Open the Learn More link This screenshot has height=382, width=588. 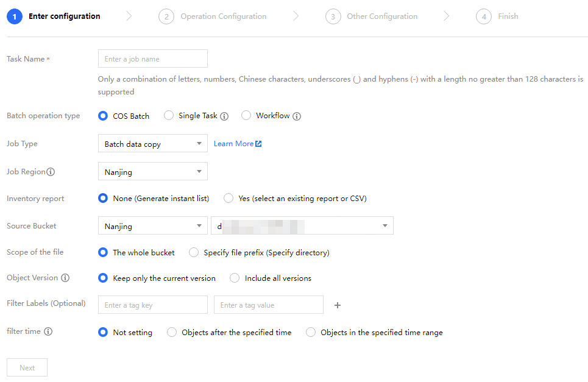tap(237, 144)
